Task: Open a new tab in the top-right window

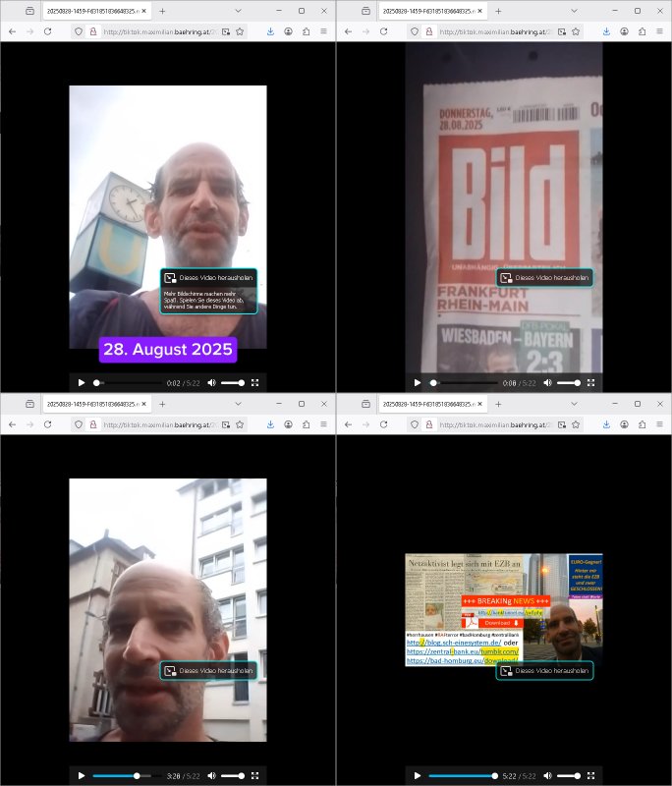Action: point(498,11)
